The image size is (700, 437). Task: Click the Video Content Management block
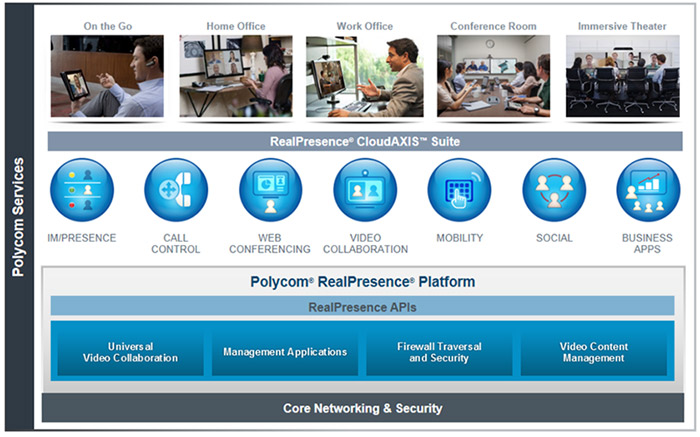[x=593, y=352]
